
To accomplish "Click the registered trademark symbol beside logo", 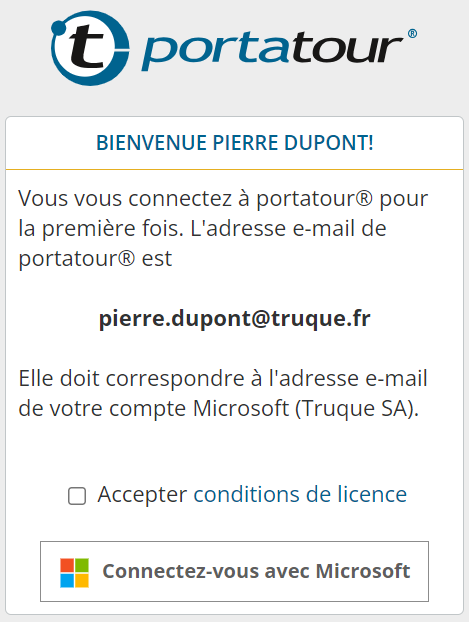I will 412,33.
